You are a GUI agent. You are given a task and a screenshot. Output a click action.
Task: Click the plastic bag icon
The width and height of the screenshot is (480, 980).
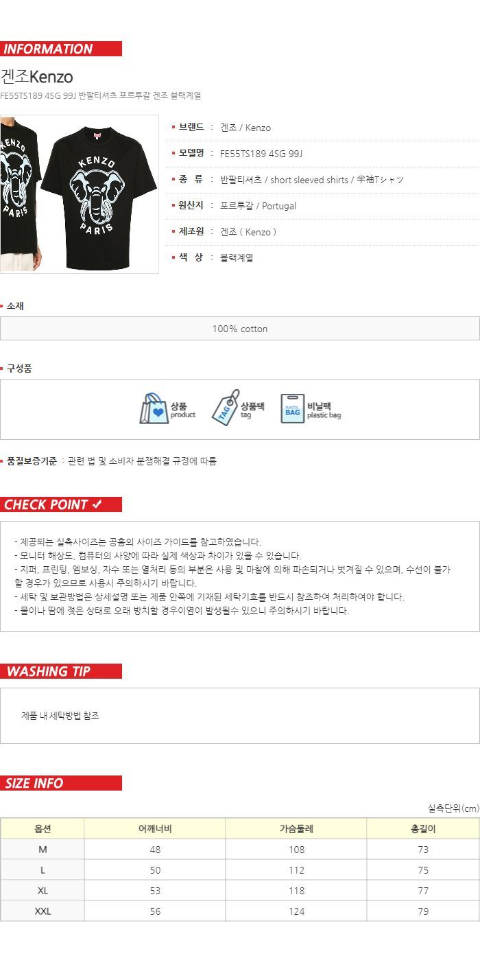[x=292, y=408]
